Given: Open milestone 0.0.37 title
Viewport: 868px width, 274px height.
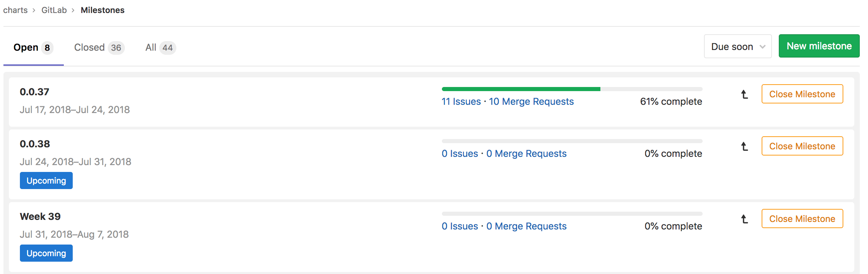Looking at the screenshot, I should point(35,92).
